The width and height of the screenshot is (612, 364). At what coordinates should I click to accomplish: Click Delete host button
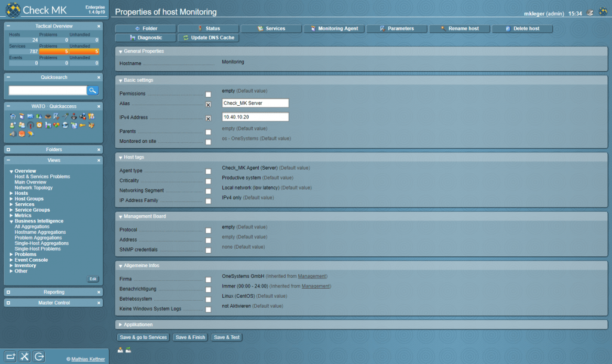[x=522, y=29]
